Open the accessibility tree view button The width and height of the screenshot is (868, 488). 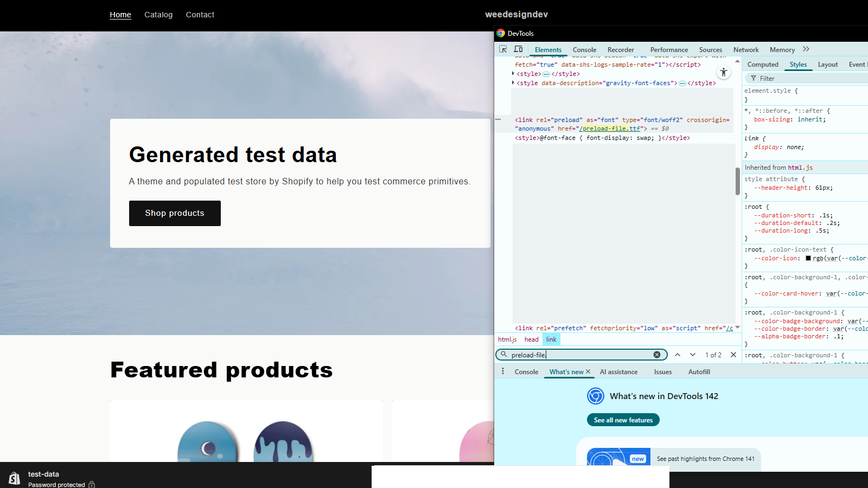click(723, 72)
